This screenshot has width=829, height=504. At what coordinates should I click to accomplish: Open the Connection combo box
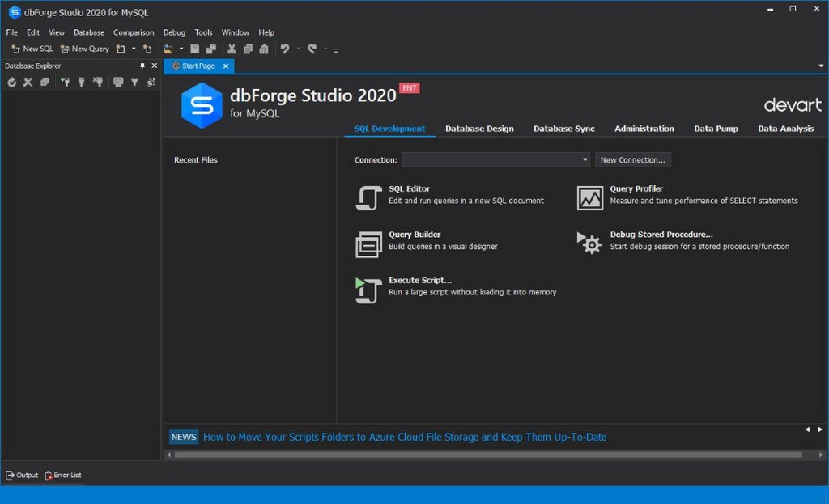click(x=496, y=159)
